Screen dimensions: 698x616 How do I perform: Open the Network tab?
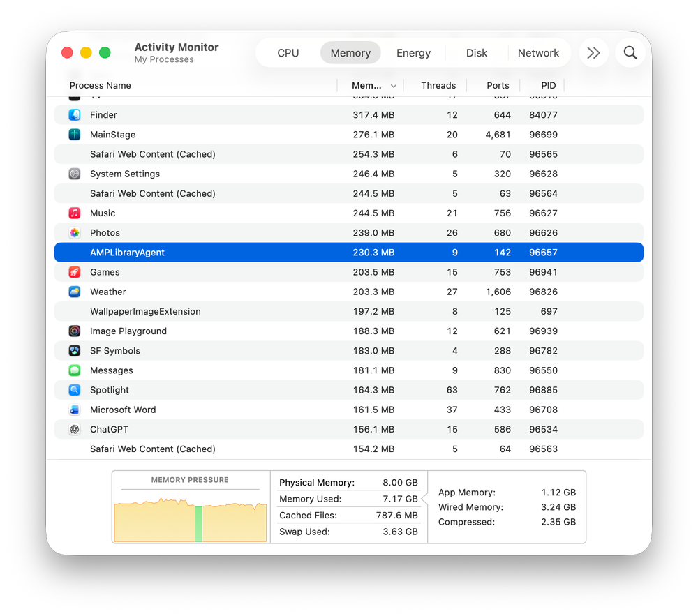pos(538,53)
